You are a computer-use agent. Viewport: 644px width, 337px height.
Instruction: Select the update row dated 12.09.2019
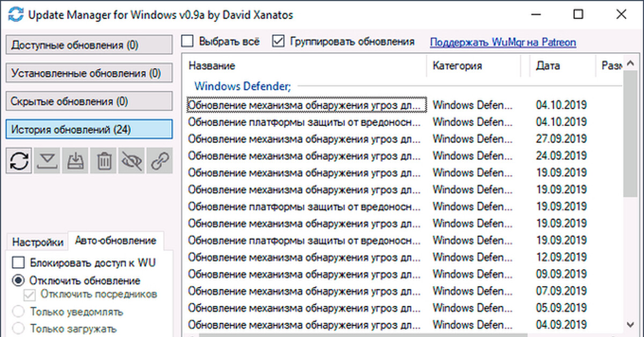point(402,257)
